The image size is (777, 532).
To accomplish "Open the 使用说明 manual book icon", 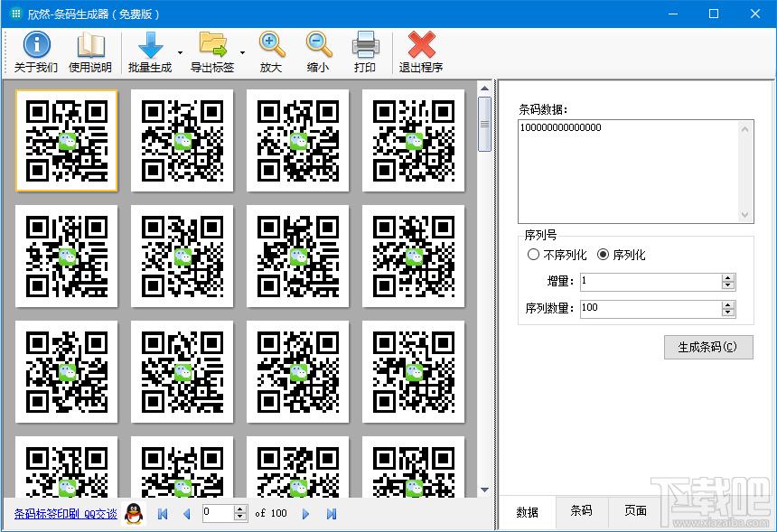I will click(x=90, y=44).
